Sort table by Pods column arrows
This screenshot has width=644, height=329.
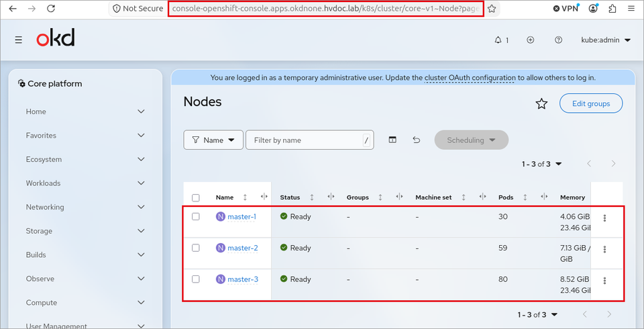pyautogui.click(x=525, y=197)
